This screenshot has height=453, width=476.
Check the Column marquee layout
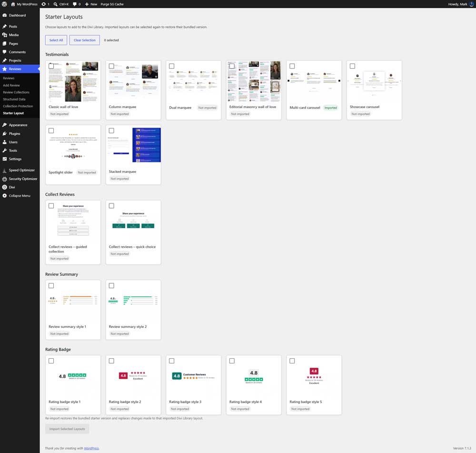(111, 66)
